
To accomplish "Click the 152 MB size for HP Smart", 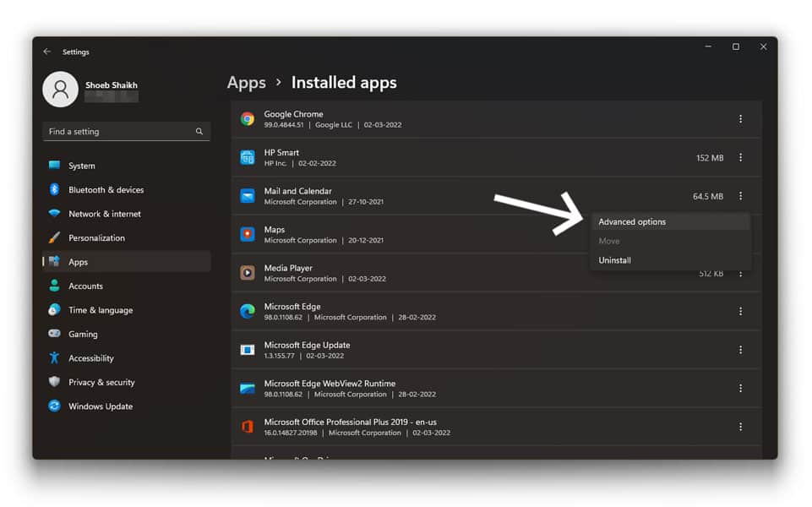I will 710,158.
